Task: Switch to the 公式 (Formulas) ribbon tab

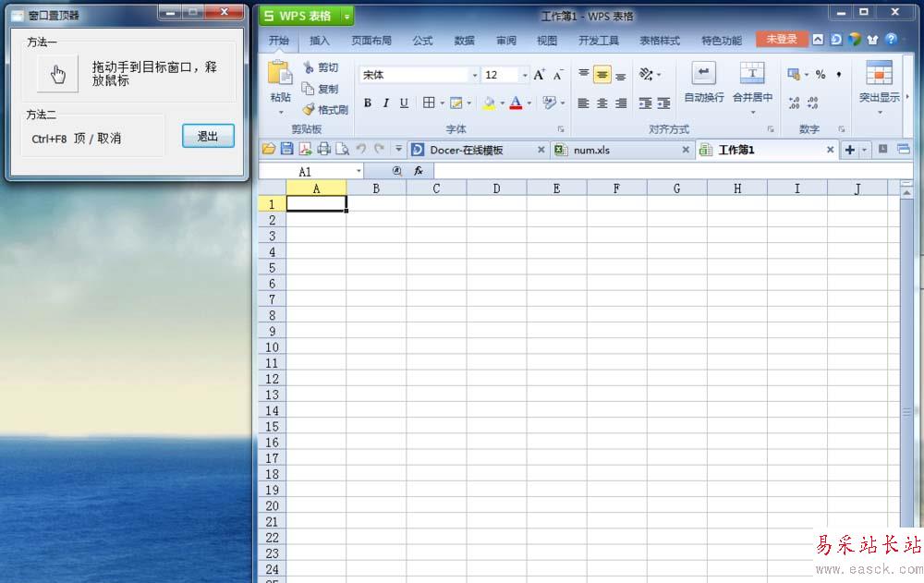Action: click(x=422, y=40)
